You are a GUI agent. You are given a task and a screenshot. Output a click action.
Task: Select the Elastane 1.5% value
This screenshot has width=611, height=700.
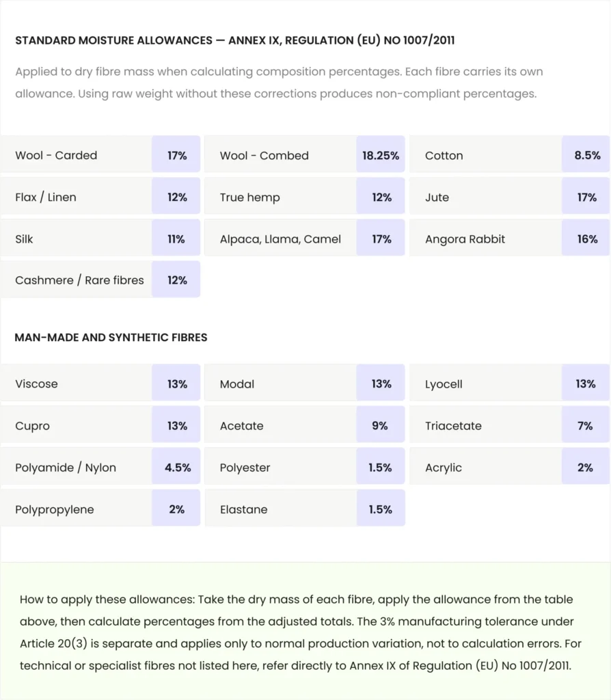[x=380, y=508]
